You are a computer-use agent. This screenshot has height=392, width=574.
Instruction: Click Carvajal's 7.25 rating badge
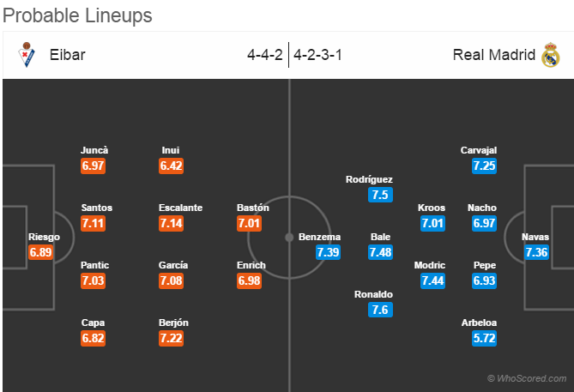tap(484, 166)
